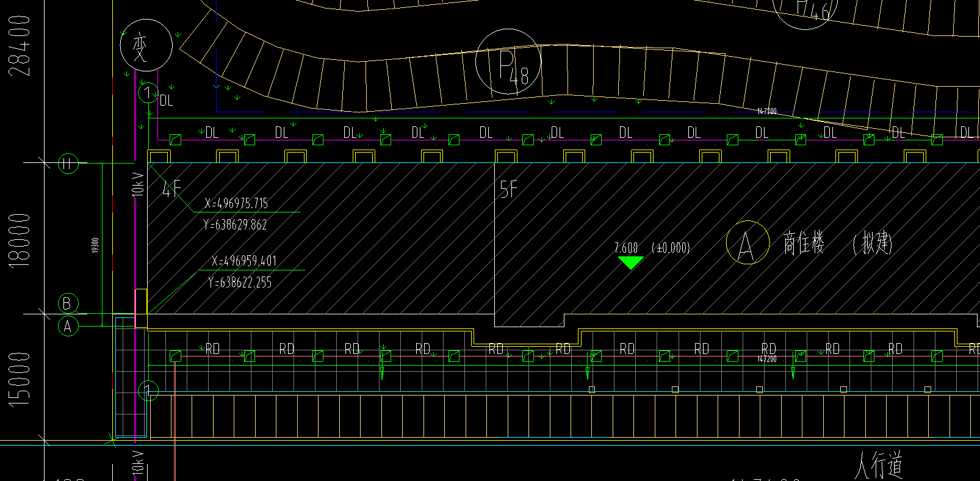Select the 商住楼 building name text
The image size is (980, 481).
point(804,243)
